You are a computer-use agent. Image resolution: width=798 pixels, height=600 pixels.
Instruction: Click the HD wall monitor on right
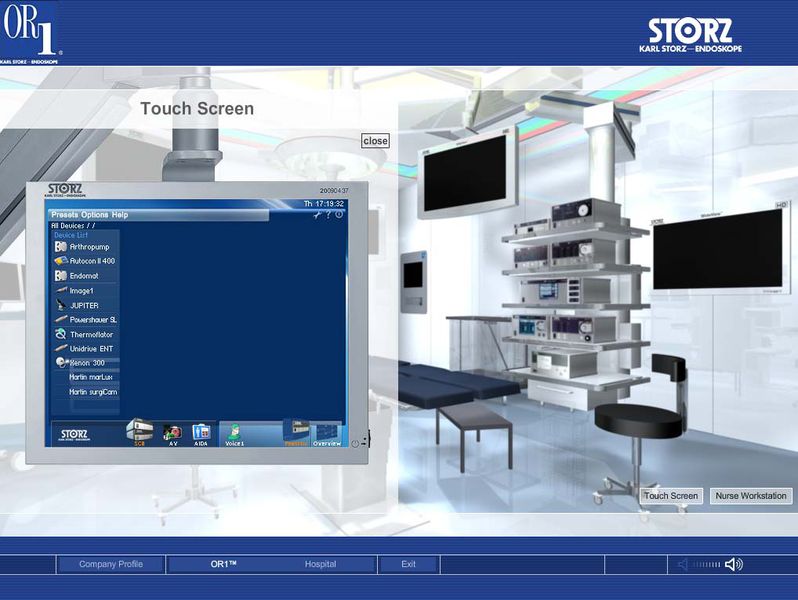(x=719, y=249)
